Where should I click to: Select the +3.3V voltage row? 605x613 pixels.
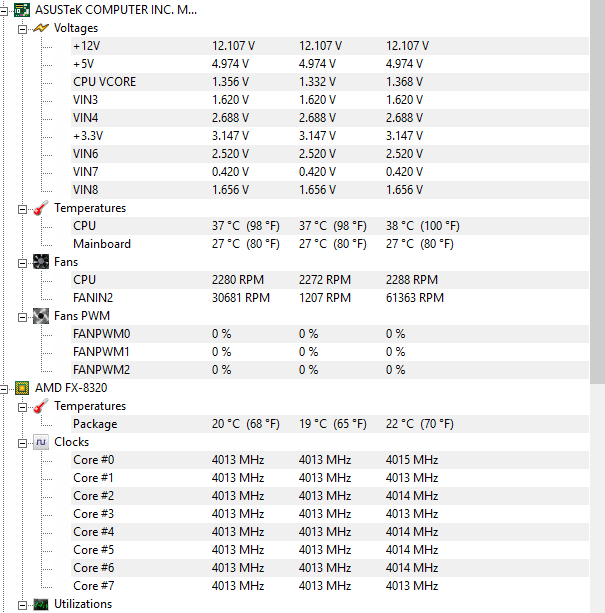pos(329,136)
